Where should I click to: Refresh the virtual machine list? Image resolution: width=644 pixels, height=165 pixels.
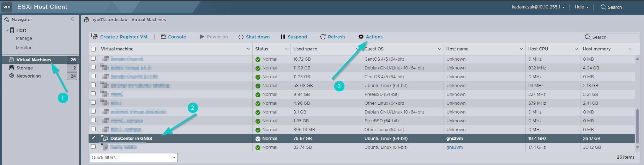pos(332,37)
